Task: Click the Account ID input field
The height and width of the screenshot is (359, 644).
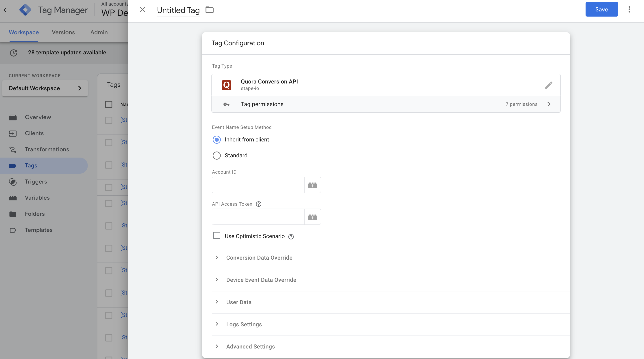Action: point(258,185)
